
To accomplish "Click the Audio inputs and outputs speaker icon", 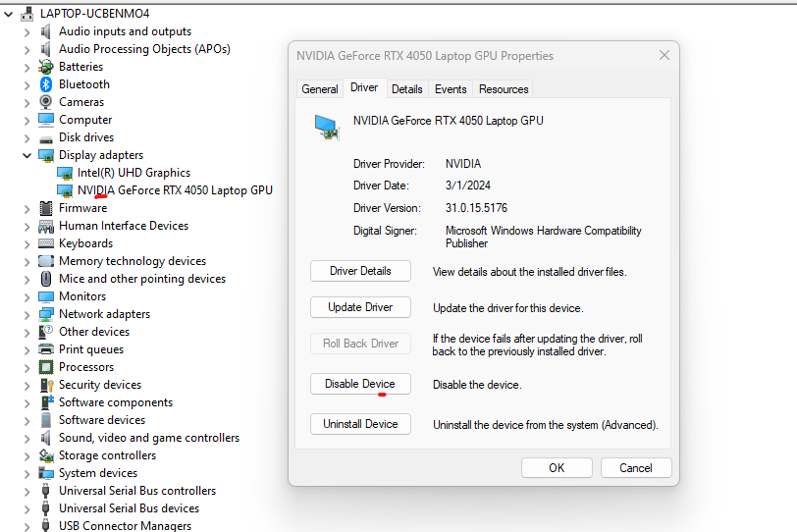I will pos(46,31).
